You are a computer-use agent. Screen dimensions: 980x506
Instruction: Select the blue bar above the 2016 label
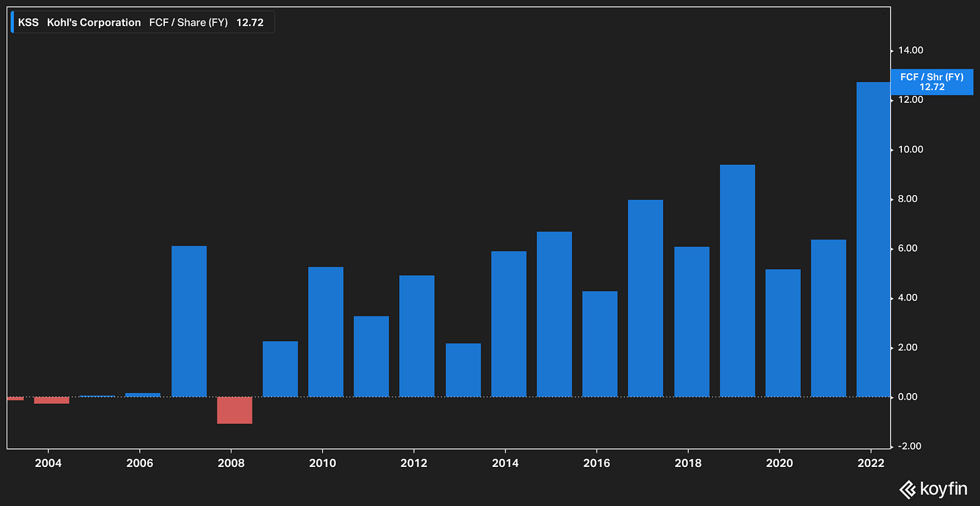click(x=600, y=344)
